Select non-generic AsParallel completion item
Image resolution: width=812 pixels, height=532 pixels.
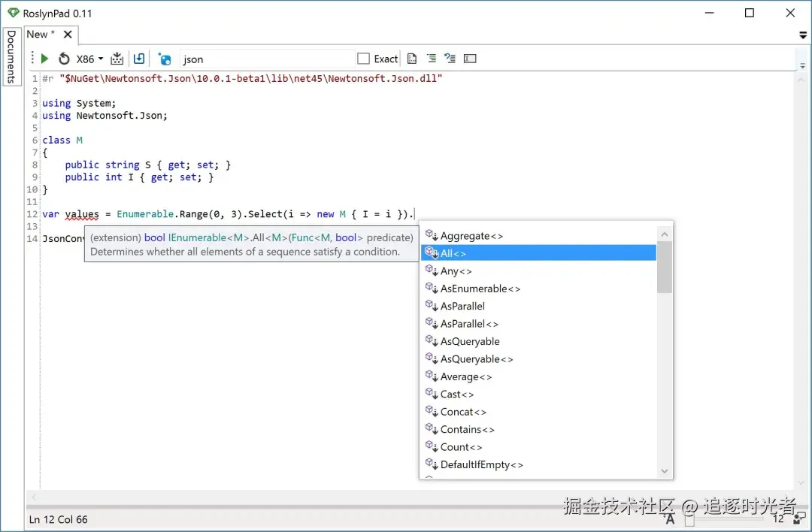point(538,306)
